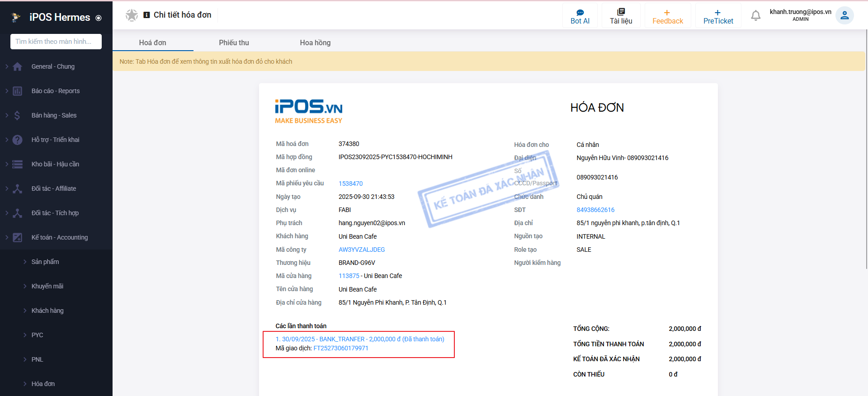Switch to the Hoa hồng tab
Screen dimensions: 868x396
[x=315, y=42]
